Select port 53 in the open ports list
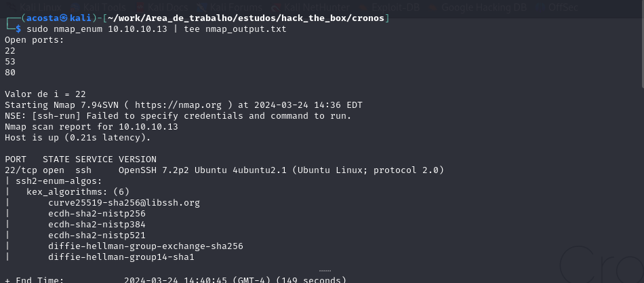This screenshot has width=644, height=283. pyautogui.click(x=10, y=62)
